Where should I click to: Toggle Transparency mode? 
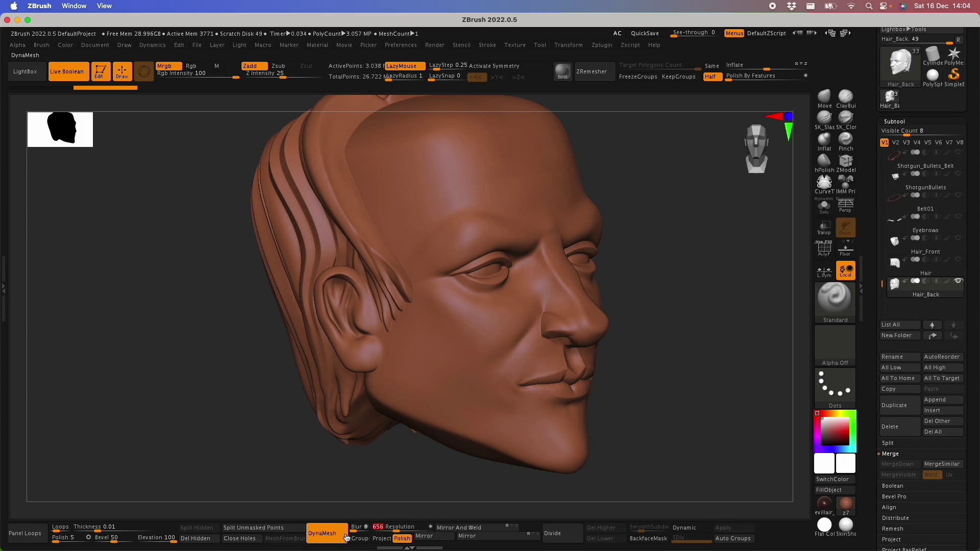[824, 228]
